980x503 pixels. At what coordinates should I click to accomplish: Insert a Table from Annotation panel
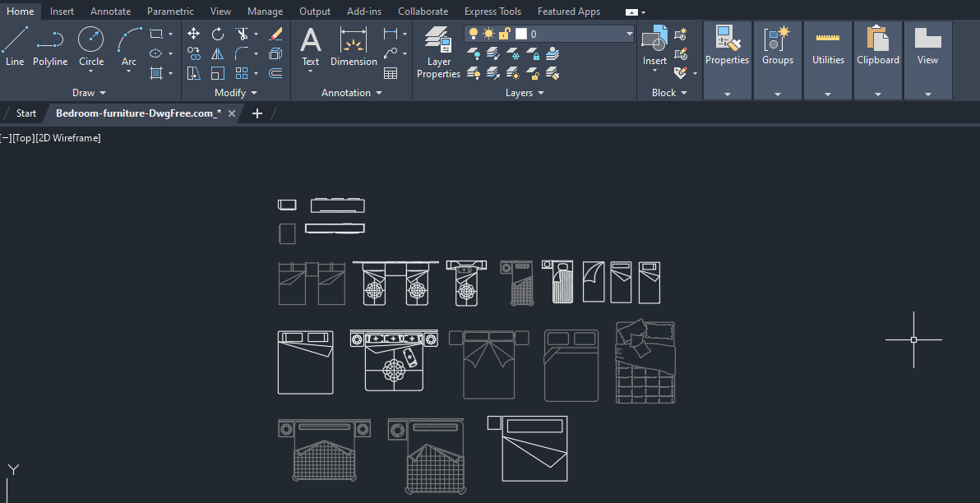tap(391, 73)
